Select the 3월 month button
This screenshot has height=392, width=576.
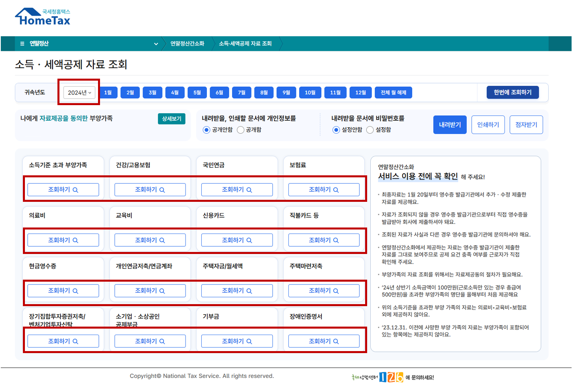click(x=153, y=93)
